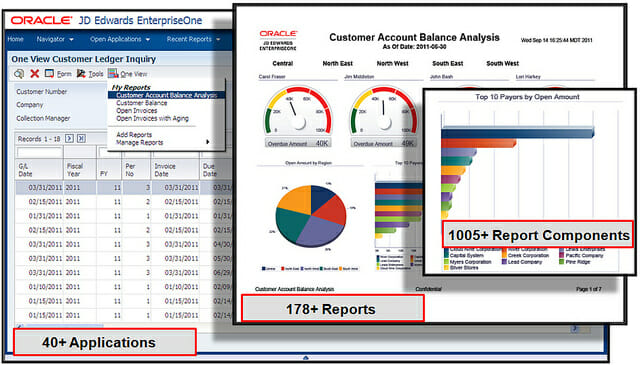Select Customer Account Balance Analysis report
The height and width of the screenshot is (365, 640).
tap(167, 95)
